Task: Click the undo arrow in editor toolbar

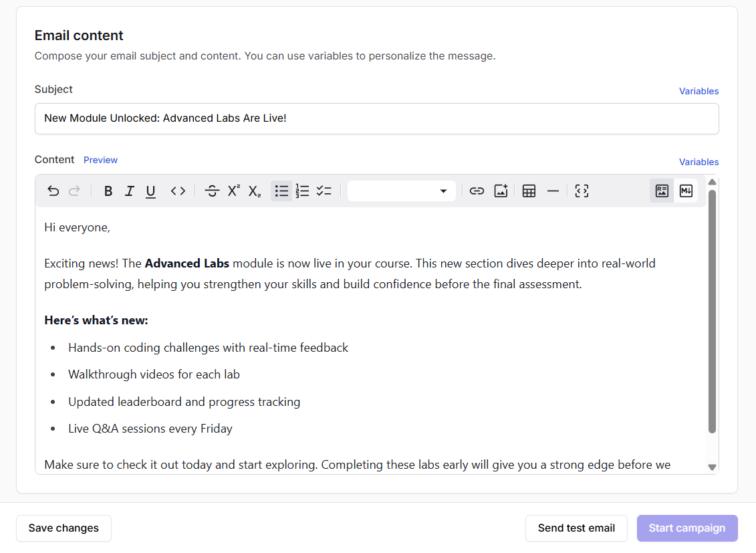Action: [x=53, y=191]
